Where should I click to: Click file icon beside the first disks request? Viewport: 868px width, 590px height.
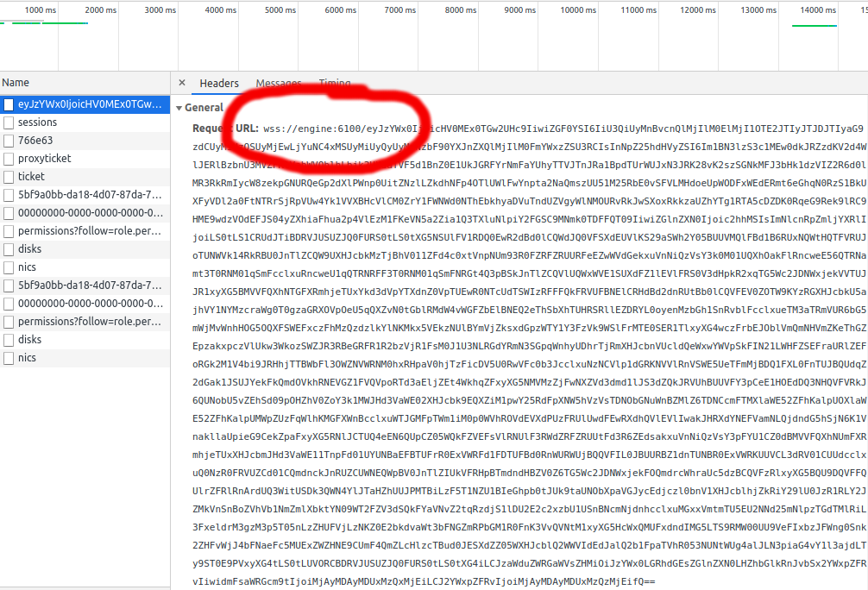pyautogui.click(x=9, y=249)
